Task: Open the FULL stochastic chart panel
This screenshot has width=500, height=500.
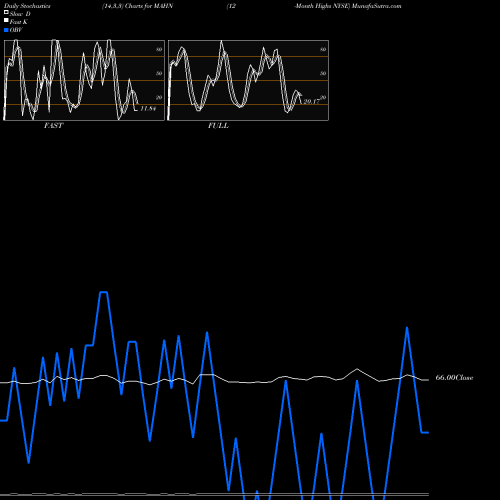Action: (x=248, y=80)
